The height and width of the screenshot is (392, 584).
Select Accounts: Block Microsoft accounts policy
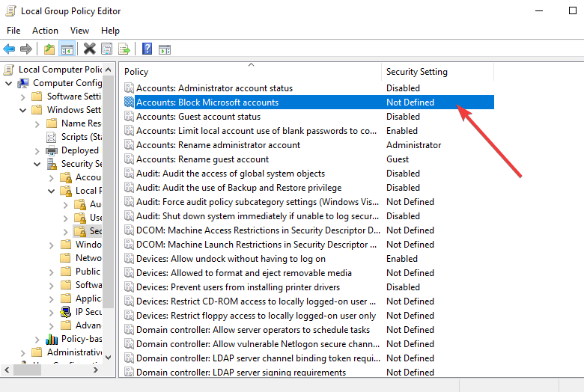click(x=308, y=102)
